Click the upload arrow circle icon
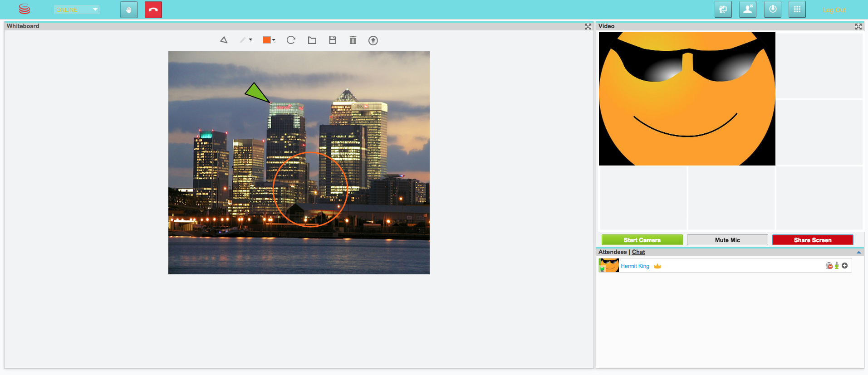The width and height of the screenshot is (868, 375). tap(373, 40)
